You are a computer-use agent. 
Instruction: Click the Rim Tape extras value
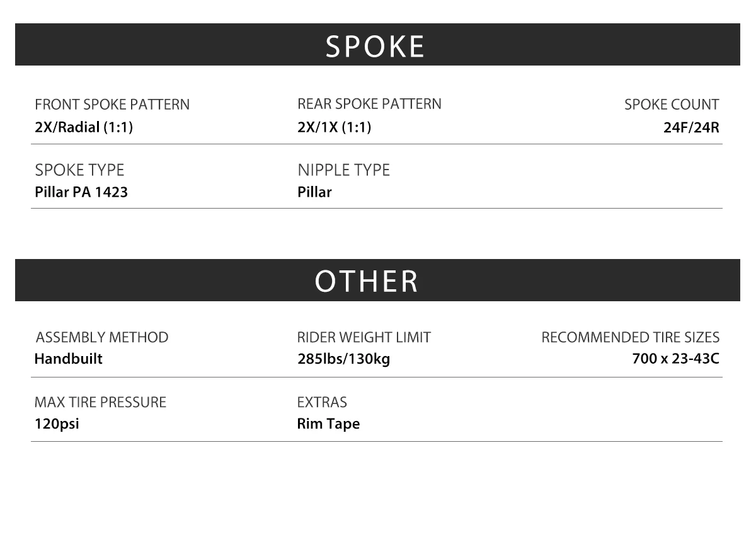coord(328,424)
